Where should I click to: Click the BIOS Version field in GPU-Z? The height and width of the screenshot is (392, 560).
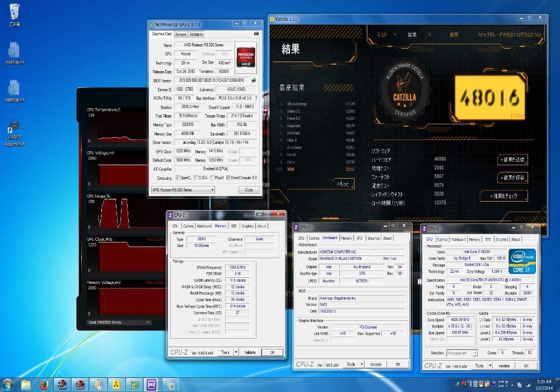point(212,80)
